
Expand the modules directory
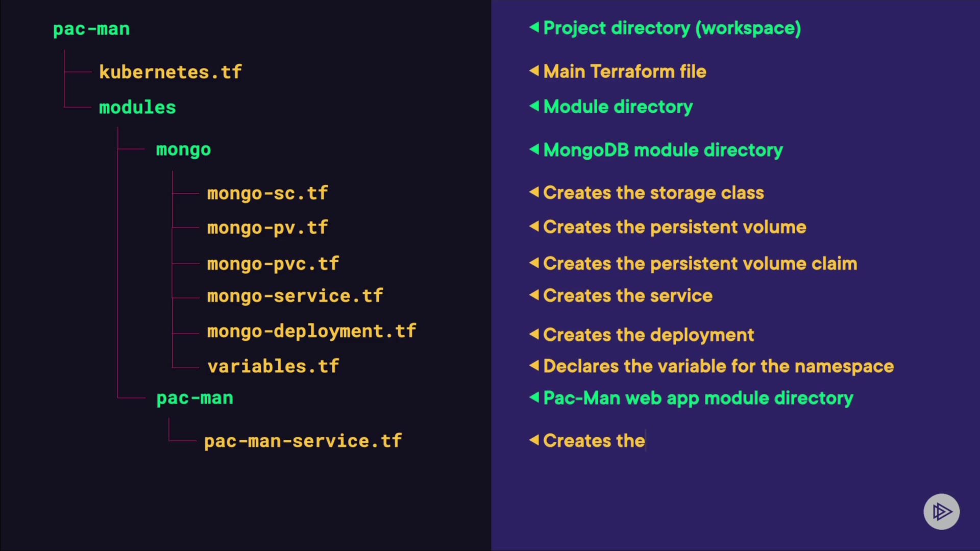click(137, 107)
